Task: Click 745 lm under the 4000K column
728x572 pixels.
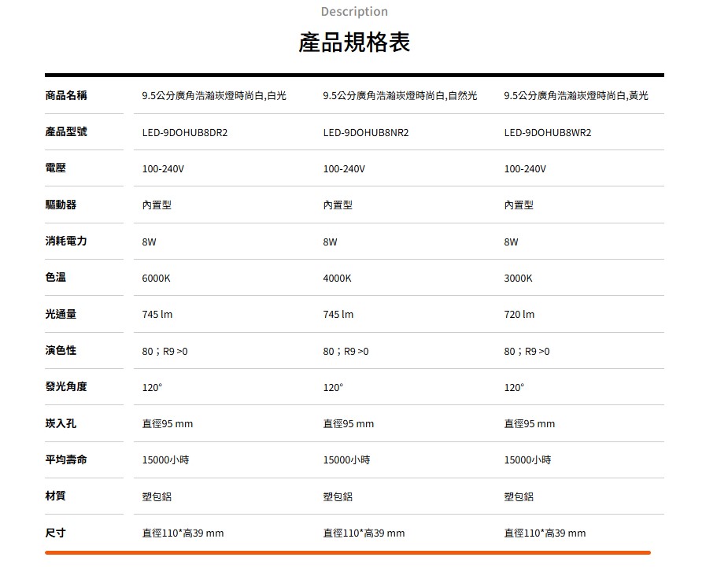Action: coord(338,314)
